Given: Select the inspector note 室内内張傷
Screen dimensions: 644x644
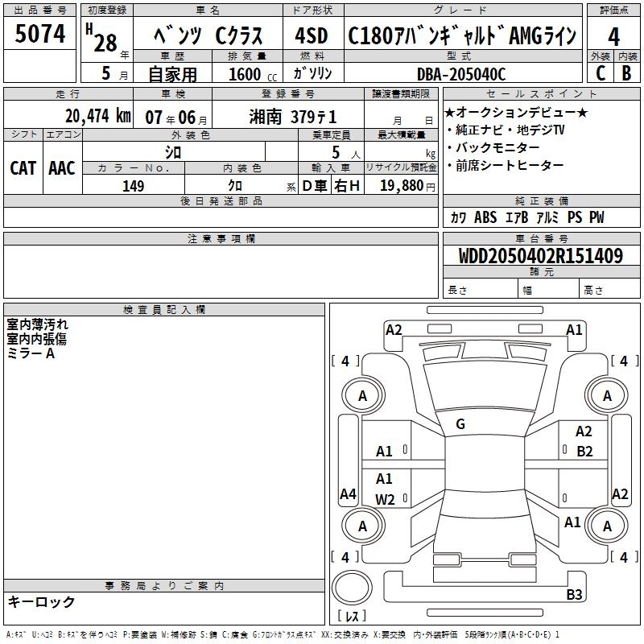Looking at the screenshot, I should 36,339.
